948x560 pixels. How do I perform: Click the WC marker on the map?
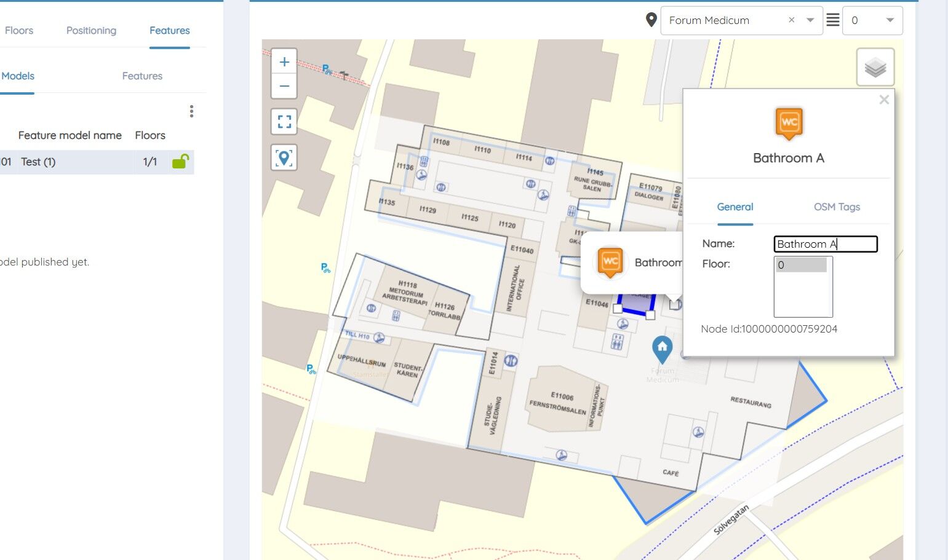point(610,262)
